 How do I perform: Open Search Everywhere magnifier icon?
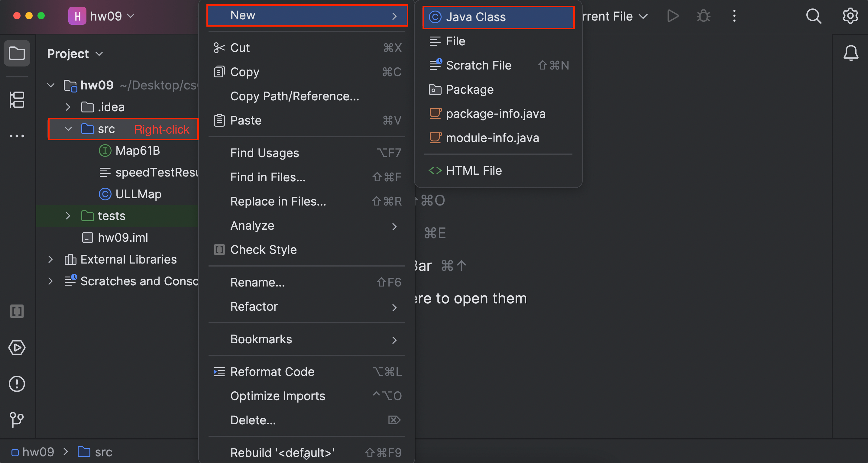813,16
